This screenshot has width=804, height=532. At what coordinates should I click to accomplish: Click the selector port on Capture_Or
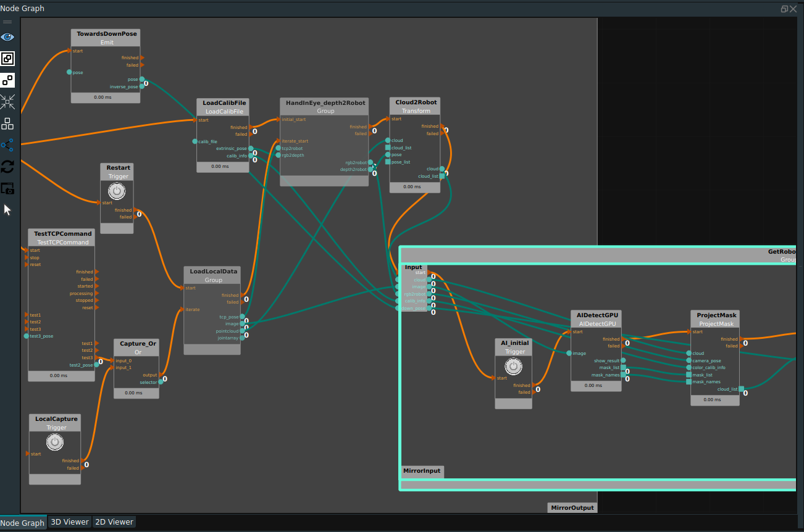click(x=161, y=382)
